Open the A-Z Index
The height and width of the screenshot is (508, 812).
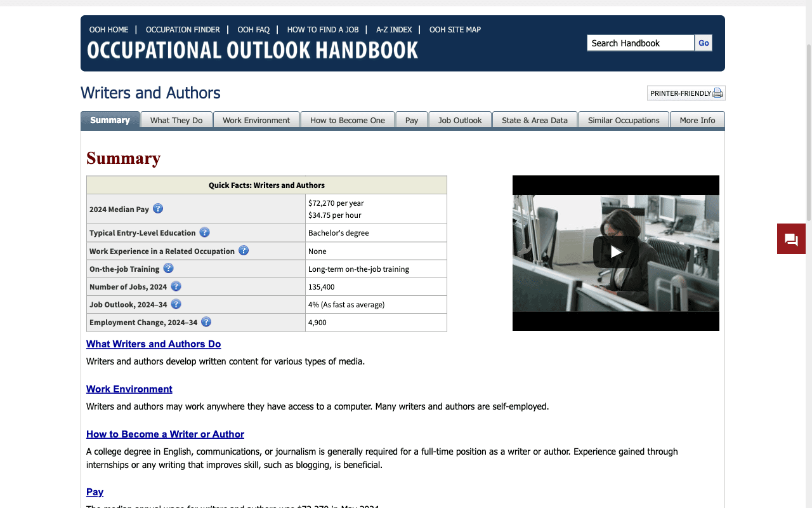(x=394, y=29)
